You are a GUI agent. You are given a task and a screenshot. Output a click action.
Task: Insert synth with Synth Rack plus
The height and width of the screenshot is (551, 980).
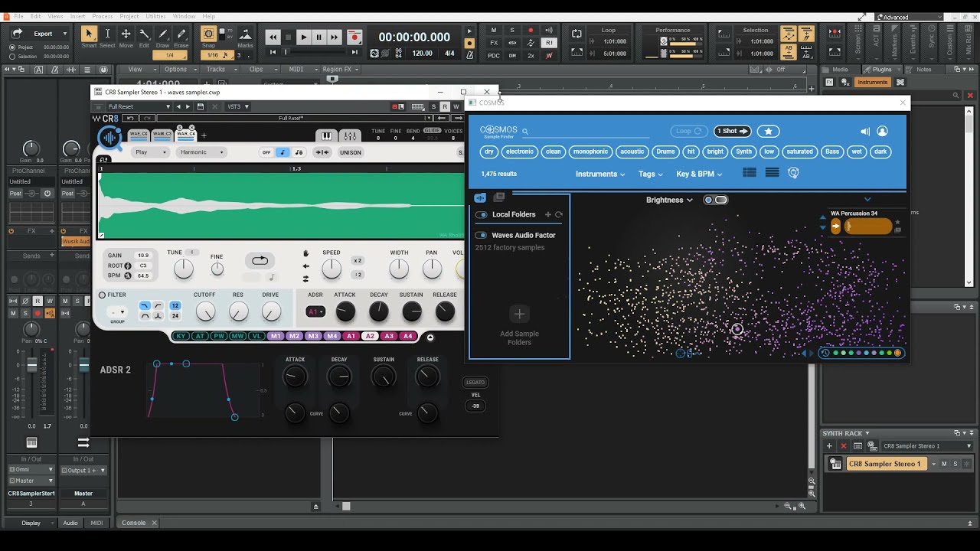point(829,446)
